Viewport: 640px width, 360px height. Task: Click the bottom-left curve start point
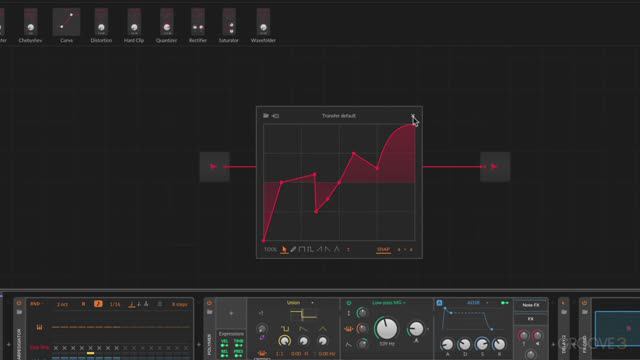[264, 241]
